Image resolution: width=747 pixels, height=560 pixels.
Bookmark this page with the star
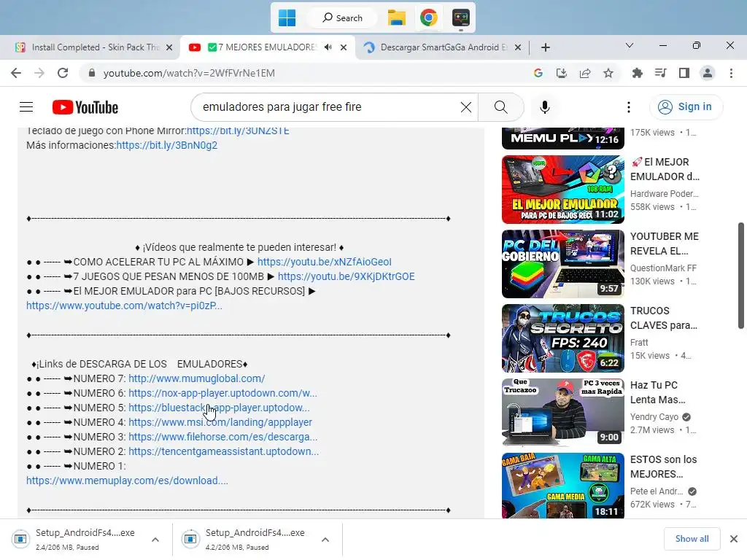tap(608, 74)
